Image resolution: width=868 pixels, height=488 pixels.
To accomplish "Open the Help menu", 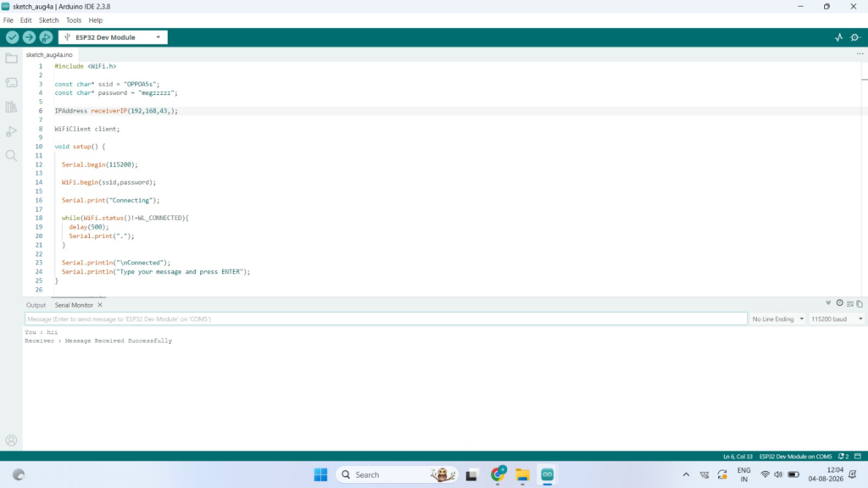I will (x=95, y=20).
